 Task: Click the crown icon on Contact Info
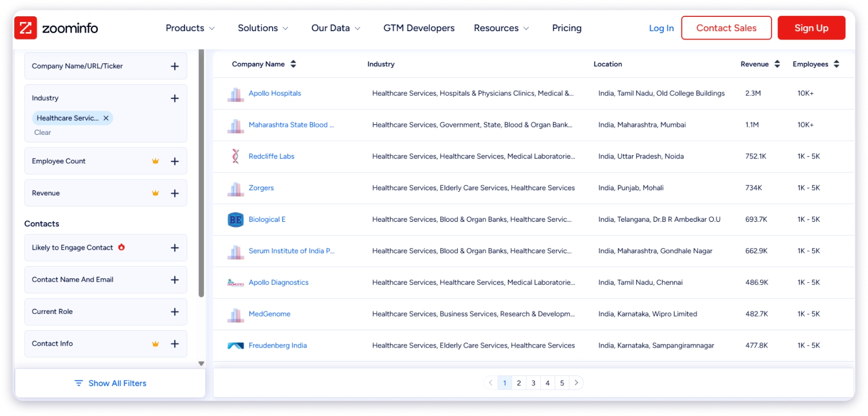tap(155, 344)
